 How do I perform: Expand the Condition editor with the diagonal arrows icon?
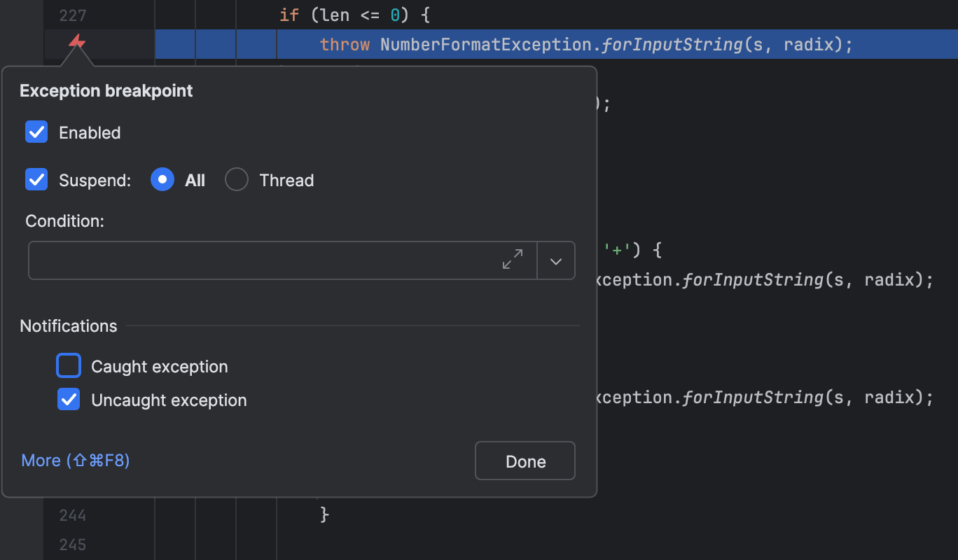click(513, 260)
